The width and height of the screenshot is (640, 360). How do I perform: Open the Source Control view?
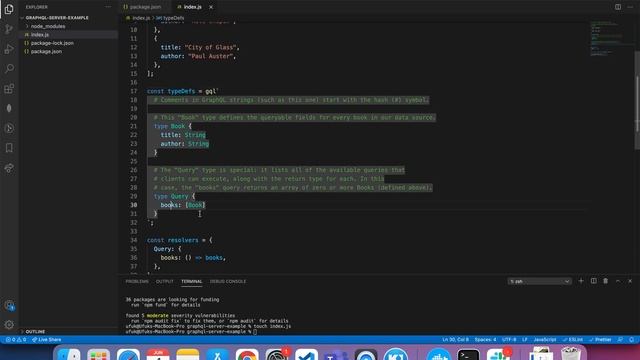[9, 29]
